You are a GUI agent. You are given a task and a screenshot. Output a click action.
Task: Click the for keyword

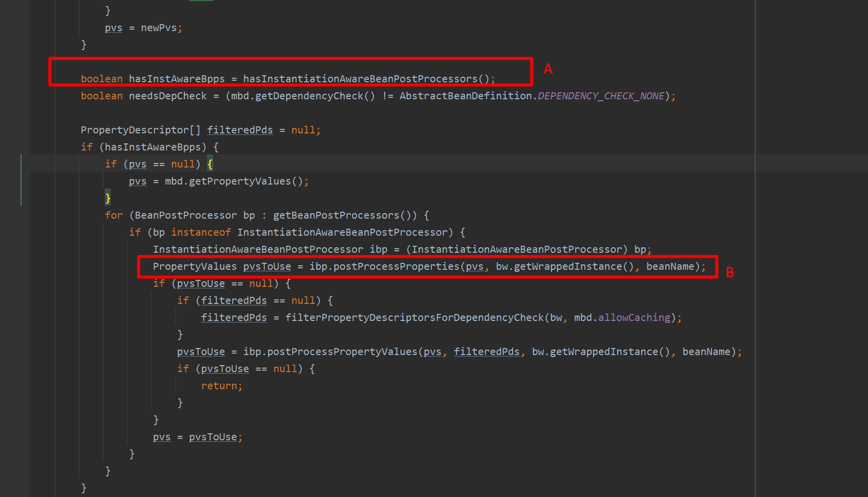pyautogui.click(x=114, y=215)
